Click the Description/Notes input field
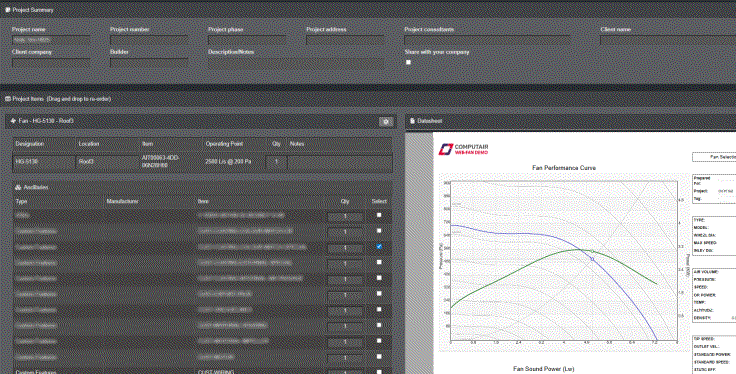Viewport: 736px width, 374px height. (296, 63)
